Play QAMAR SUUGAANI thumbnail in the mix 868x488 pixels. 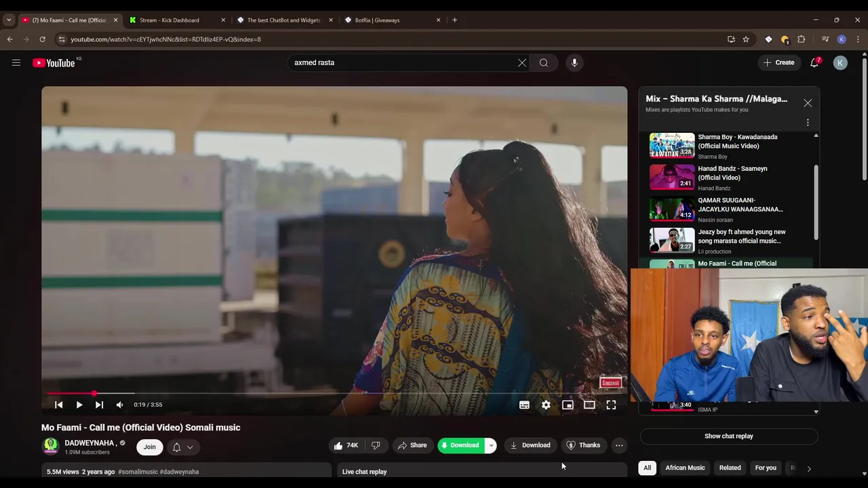click(x=672, y=209)
